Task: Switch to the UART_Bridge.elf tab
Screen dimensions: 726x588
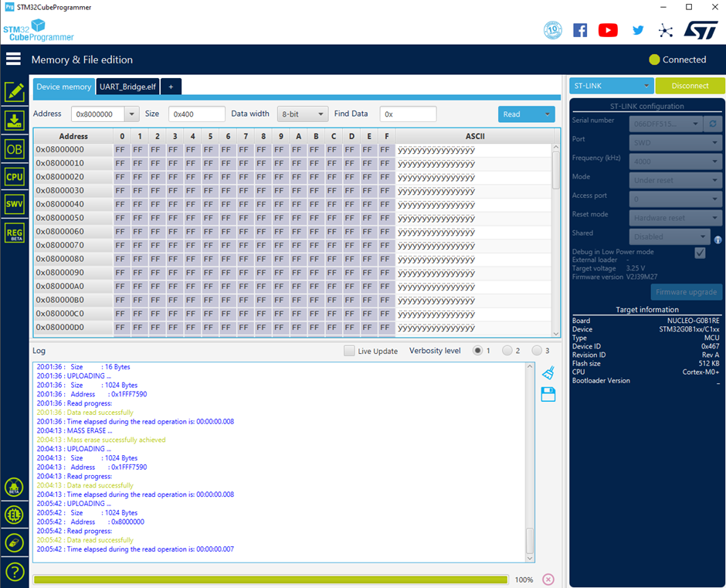Action: [x=127, y=87]
